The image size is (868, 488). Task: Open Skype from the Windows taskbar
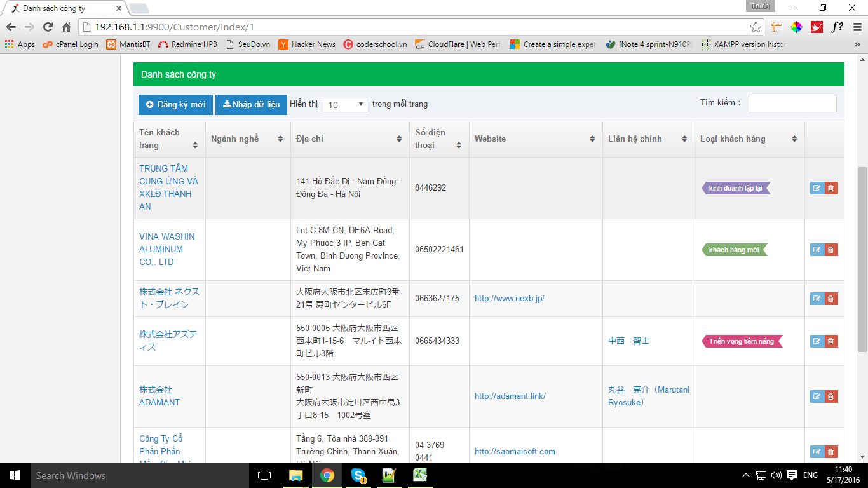pos(358,475)
